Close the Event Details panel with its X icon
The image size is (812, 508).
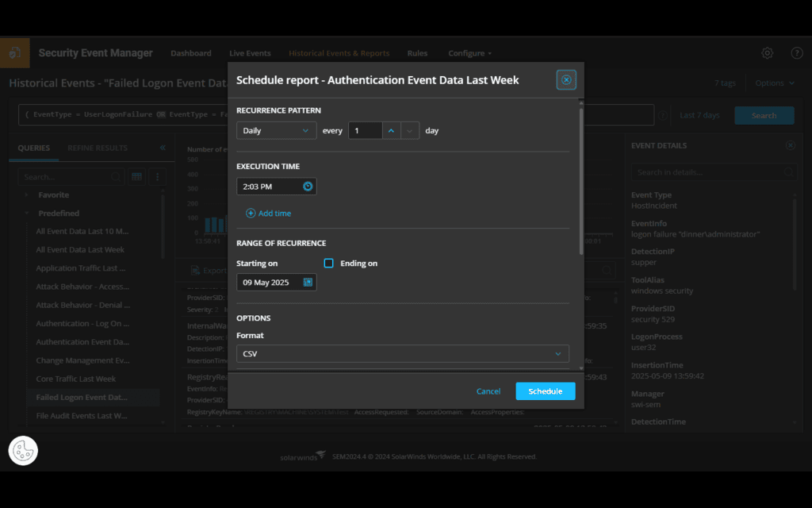[x=789, y=145]
